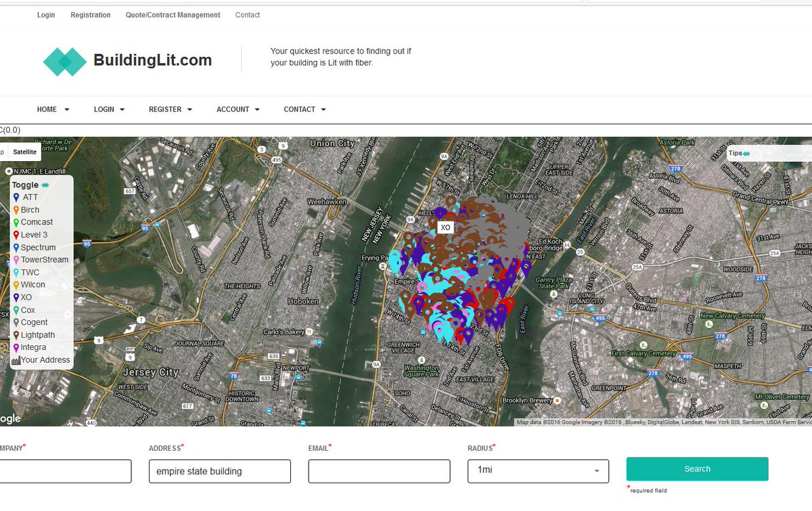Click the Company input field
Viewport: 812px width, 511px height.
[x=65, y=471]
